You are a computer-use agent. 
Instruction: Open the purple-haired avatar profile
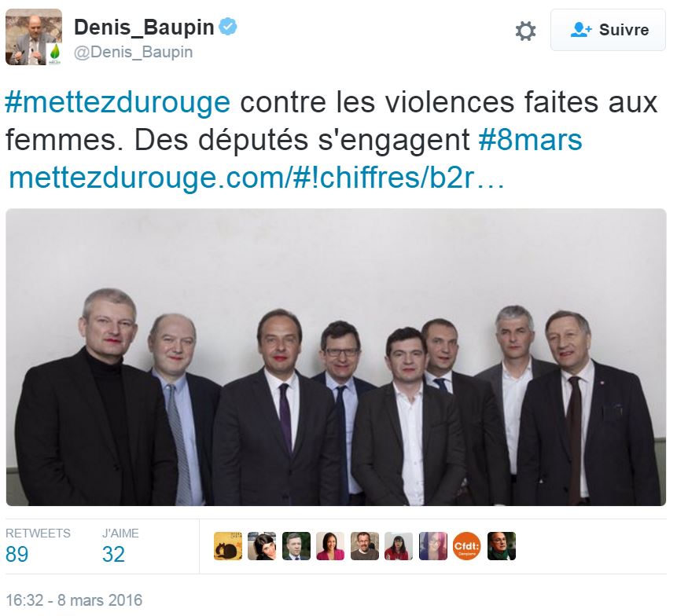[433, 546]
